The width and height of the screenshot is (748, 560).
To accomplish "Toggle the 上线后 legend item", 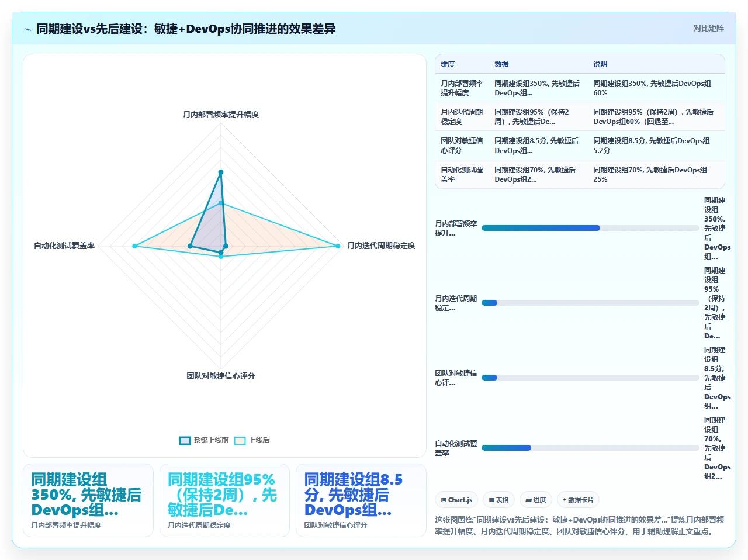I will [x=252, y=440].
